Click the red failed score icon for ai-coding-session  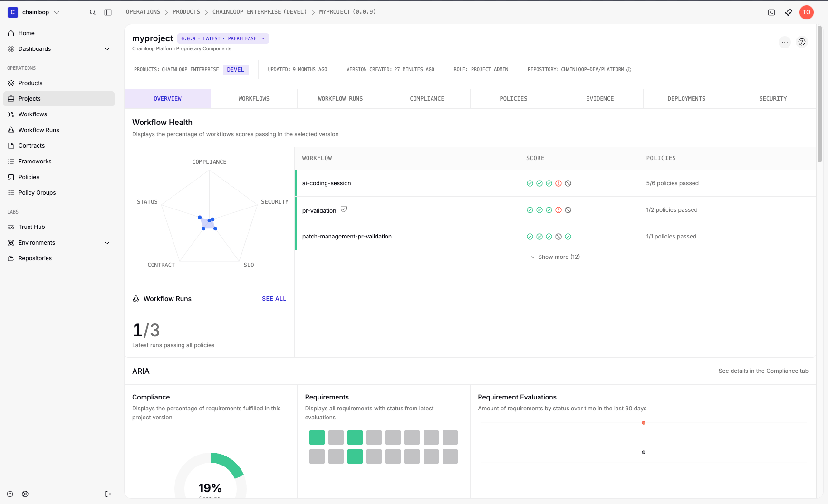(x=558, y=183)
